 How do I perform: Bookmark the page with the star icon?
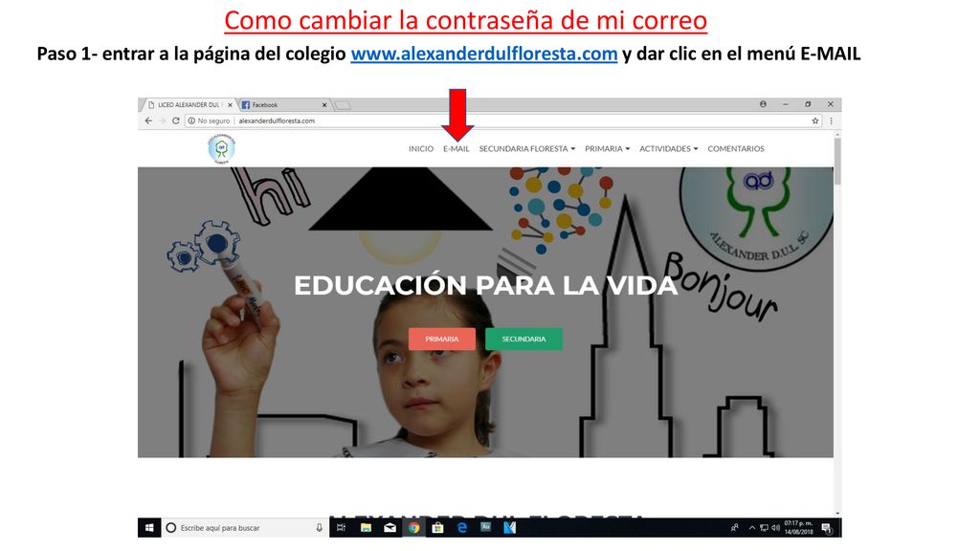click(x=815, y=121)
